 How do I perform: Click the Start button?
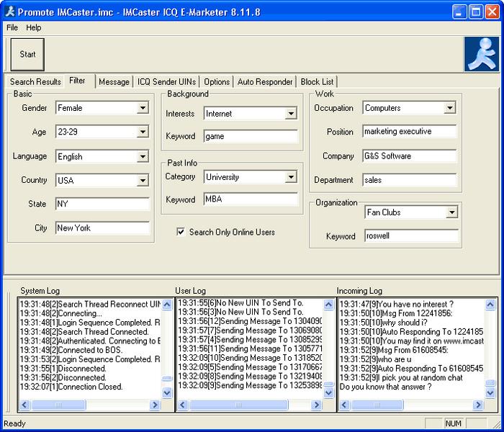(27, 54)
